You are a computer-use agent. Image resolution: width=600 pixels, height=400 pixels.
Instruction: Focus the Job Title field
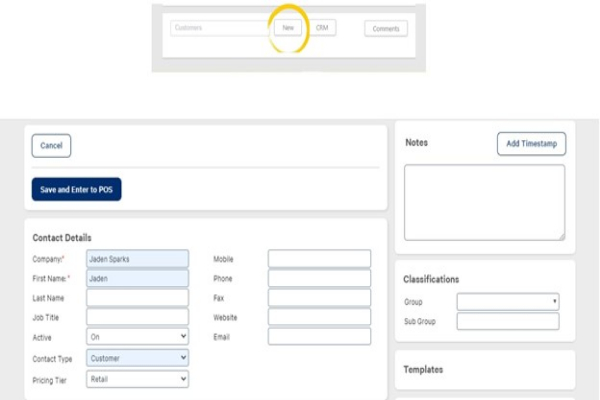(x=137, y=317)
